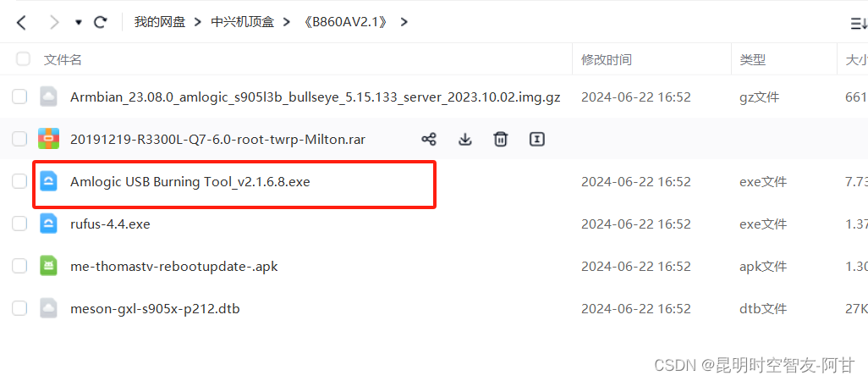Click the rar archive icon for 20191219-R3300L
This screenshot has width=868, height=381.
click(x=49, y=139)
